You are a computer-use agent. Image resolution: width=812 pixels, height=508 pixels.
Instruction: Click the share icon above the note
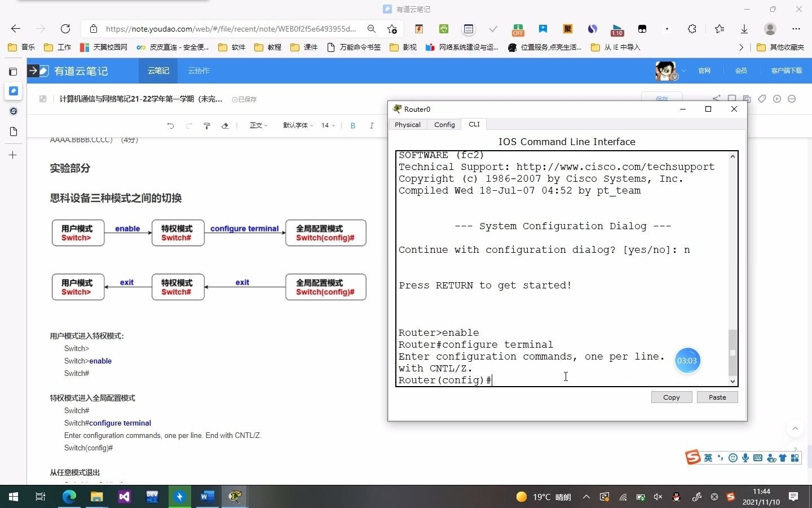pos(716,99)
